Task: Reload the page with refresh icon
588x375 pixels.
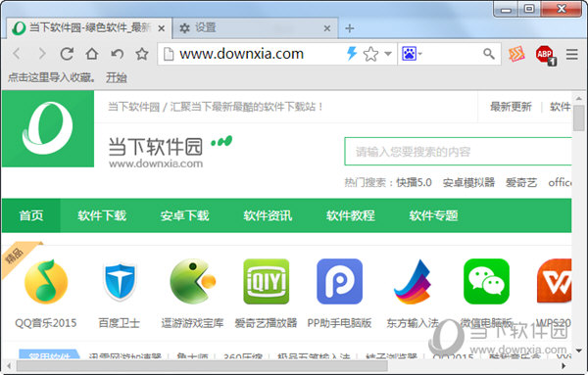Action: pyautogui.click(x=67, y=54)
